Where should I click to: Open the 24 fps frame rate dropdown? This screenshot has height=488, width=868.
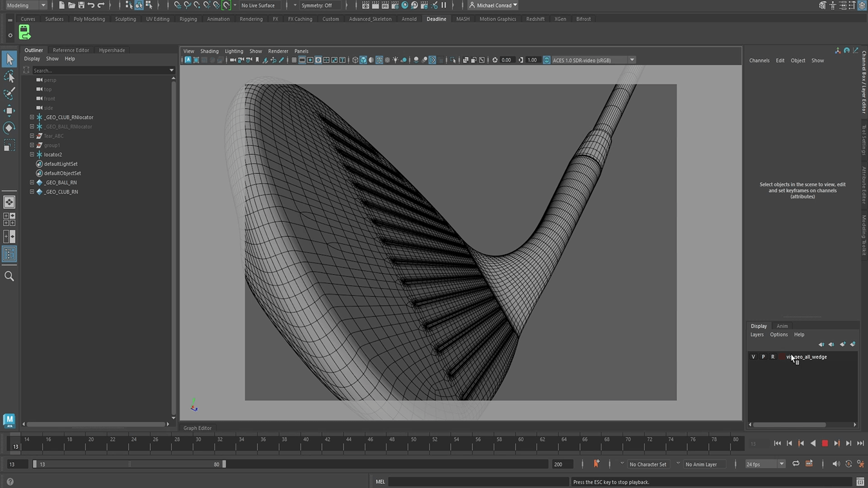pos(765,464)
